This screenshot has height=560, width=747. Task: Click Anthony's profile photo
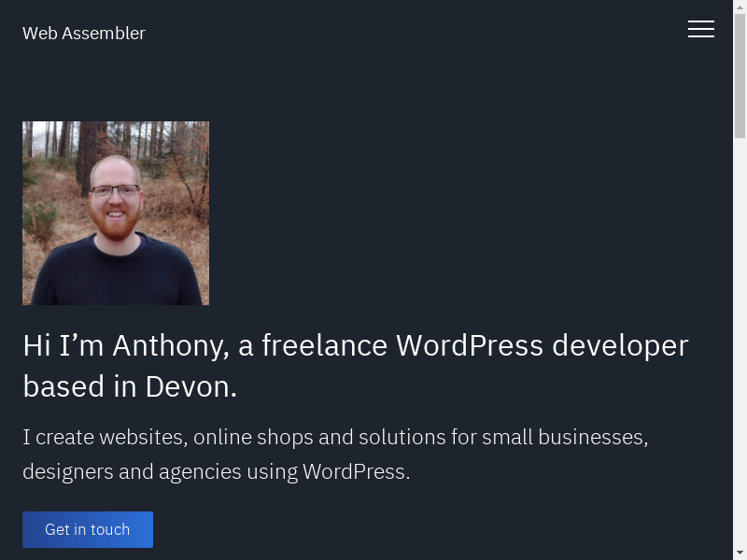click(116, 213)
